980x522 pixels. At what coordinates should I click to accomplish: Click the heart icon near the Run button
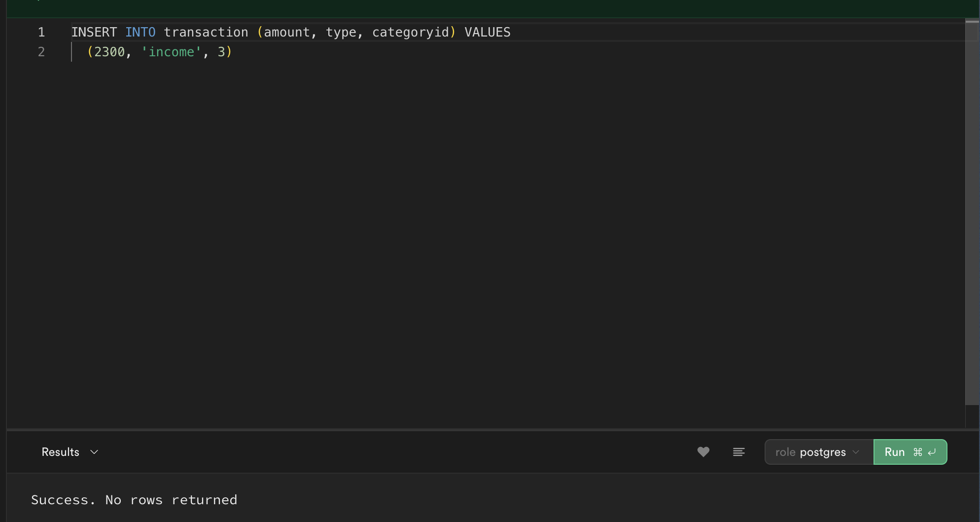(703, 452)
